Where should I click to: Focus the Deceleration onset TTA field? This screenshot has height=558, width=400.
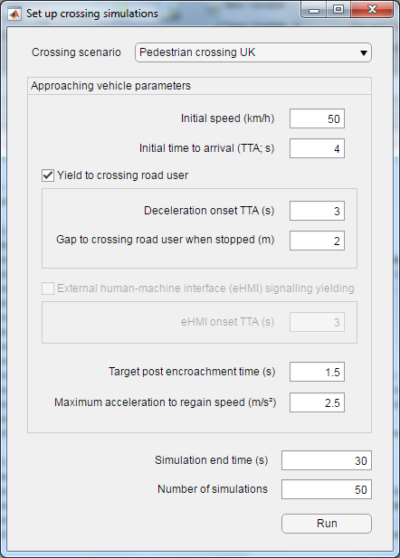point(317,211)
